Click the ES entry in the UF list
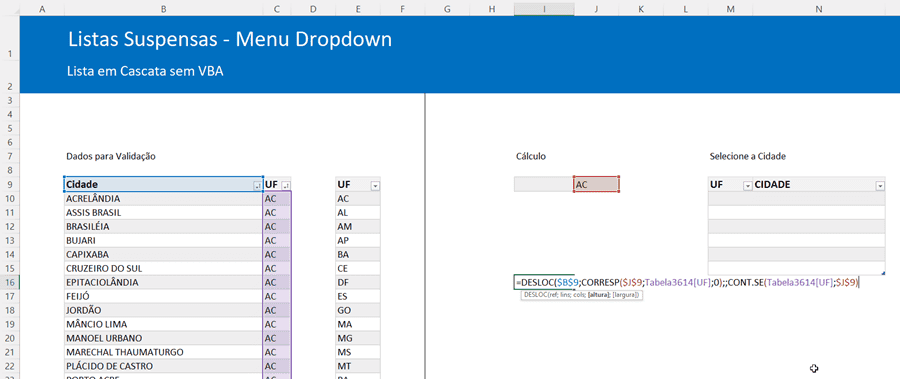 point(358,296)
